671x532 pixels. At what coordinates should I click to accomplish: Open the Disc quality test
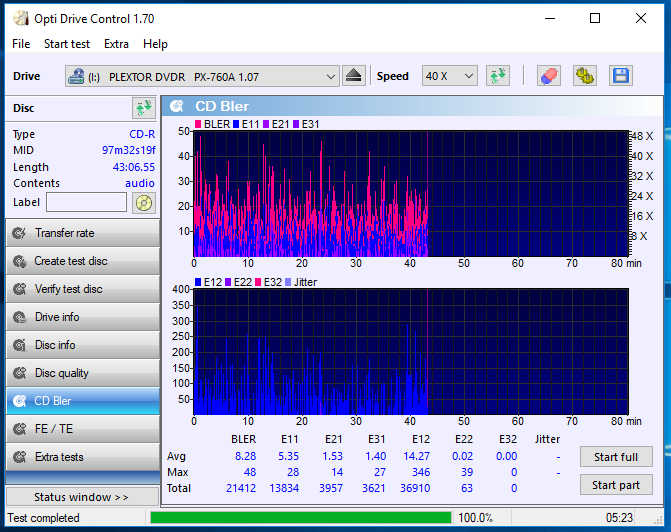coord(83,373)
